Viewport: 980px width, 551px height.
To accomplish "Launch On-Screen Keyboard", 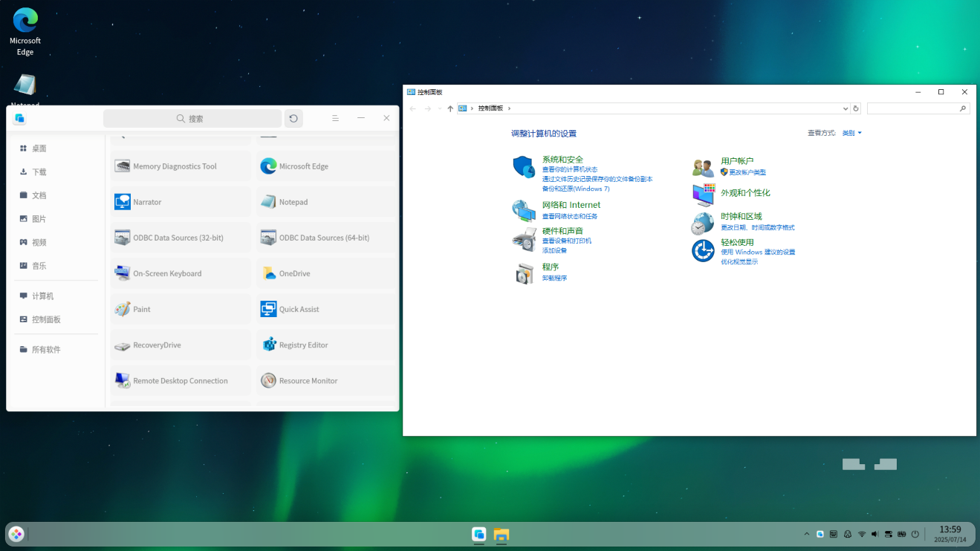I will (x=167, y=274).
